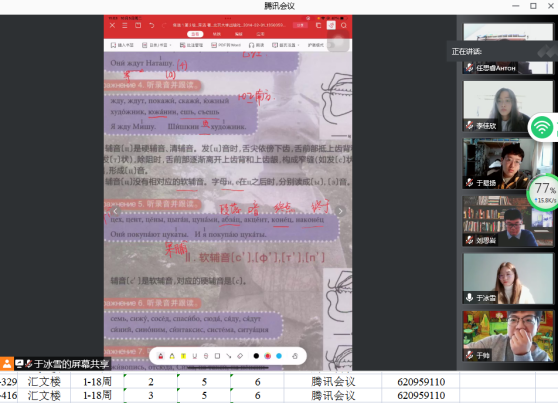Switch to the selected first view tab
This screenshot has width=559, height=403.
(x=195, y=34)
